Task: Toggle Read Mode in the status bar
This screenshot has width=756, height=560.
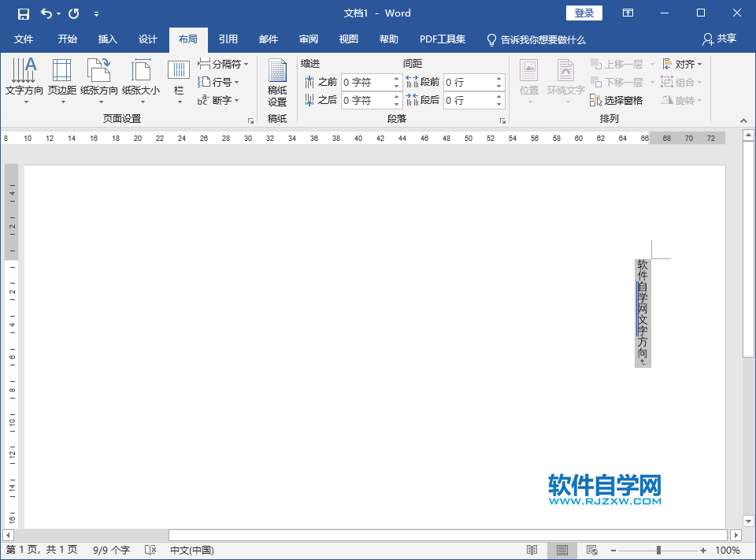Action: (532, 550)
